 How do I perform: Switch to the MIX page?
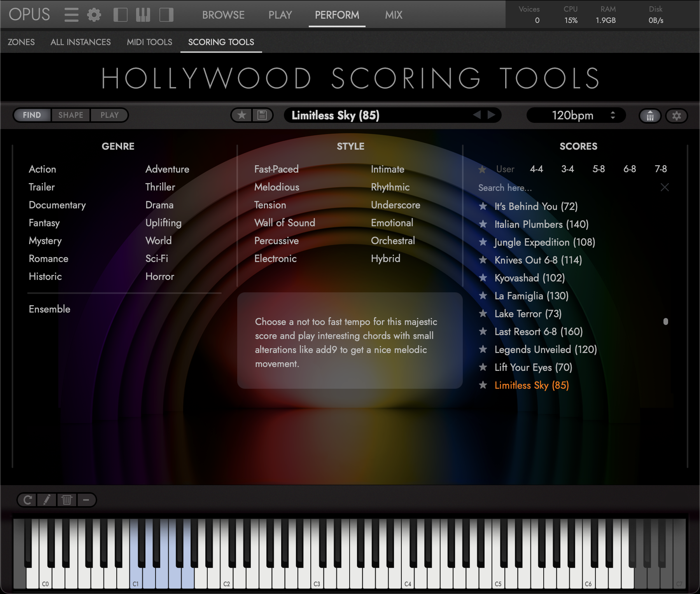pyautogui.click(x=394, y=15)
